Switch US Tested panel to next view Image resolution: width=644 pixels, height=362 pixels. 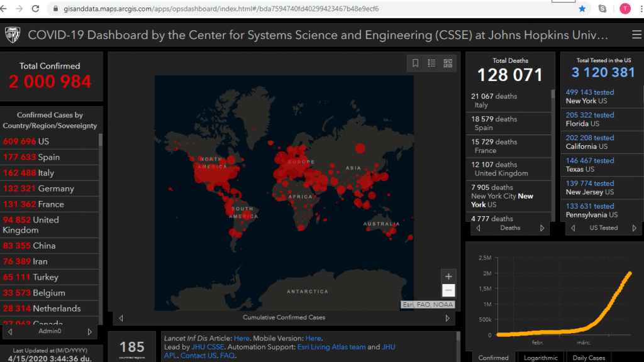click(x=634, y=228)
